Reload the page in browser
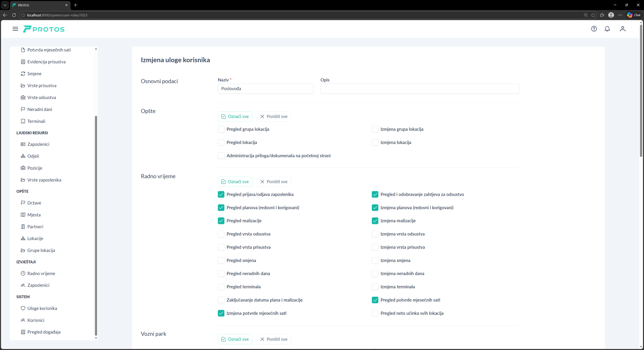The width and height of the screenshot is (644, 350). coord(14,15)
